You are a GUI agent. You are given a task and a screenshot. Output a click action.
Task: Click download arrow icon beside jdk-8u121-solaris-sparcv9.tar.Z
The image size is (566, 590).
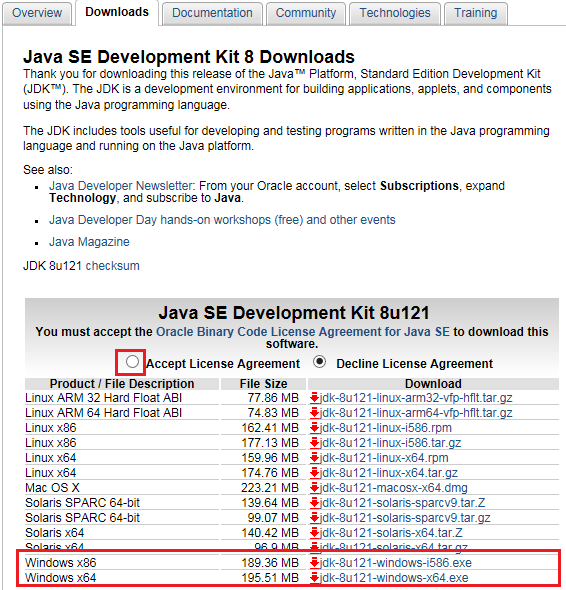point(315,503)
